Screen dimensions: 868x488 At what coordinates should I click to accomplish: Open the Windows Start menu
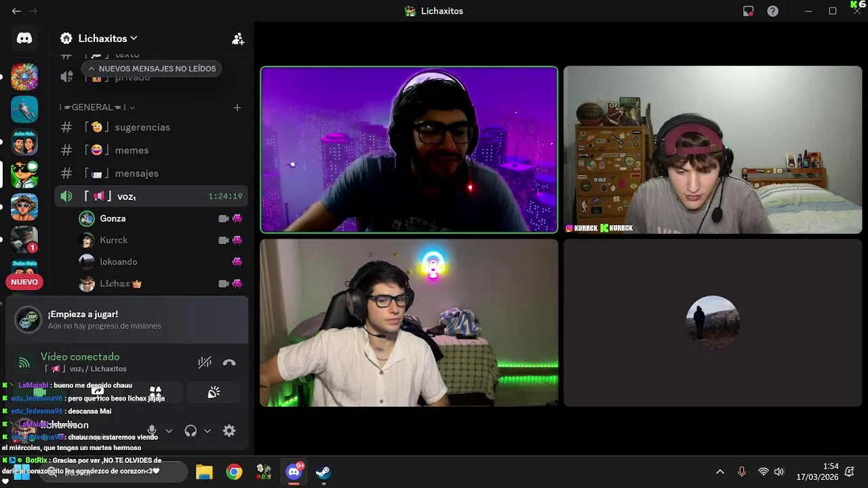click(22, 472)
